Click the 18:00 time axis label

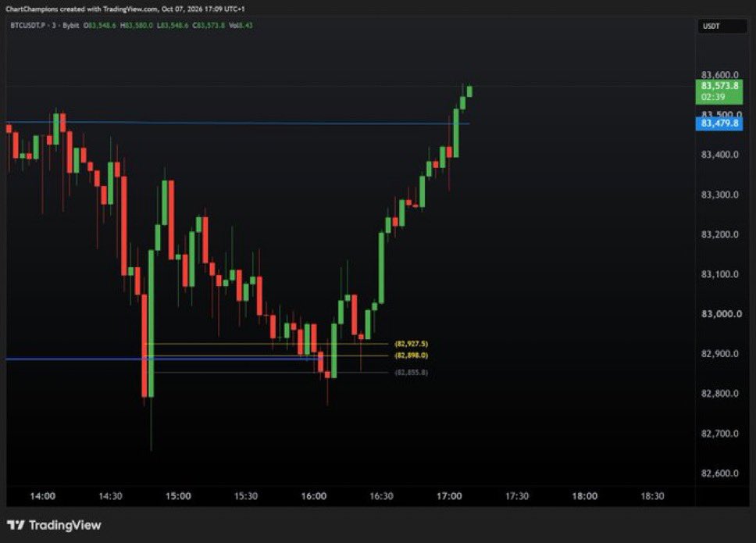(585, 496)
